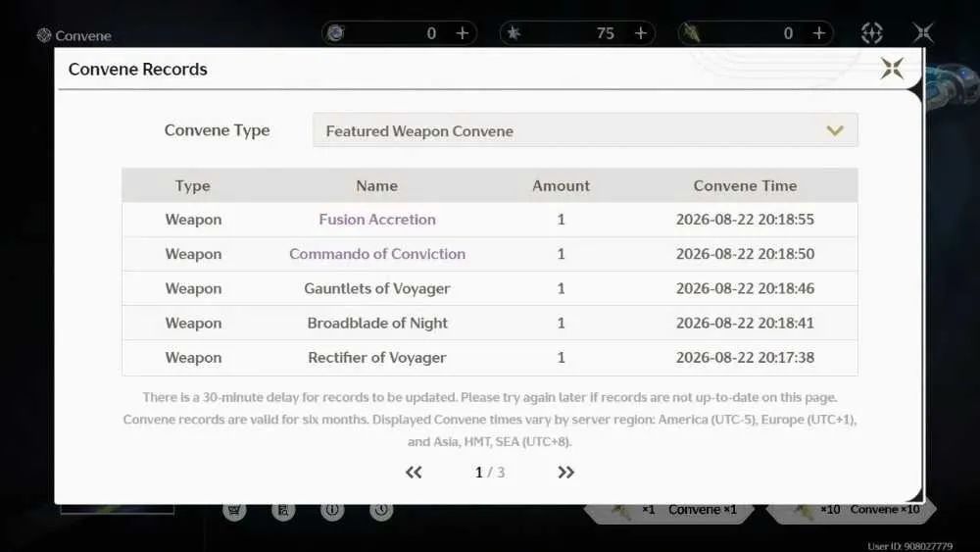Click the Convene Records dialog title
The height and width of the screenshot is (552, 980).
pos(137,70)
